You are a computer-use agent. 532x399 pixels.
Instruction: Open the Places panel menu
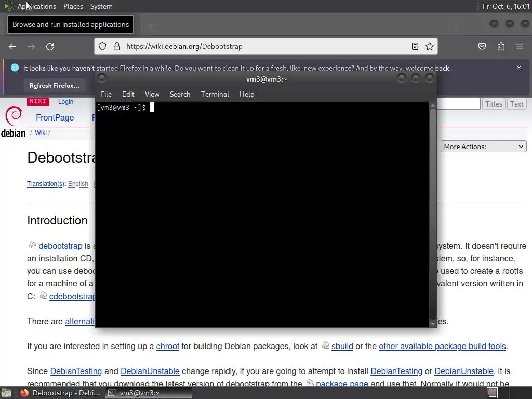tap(73, 6)
